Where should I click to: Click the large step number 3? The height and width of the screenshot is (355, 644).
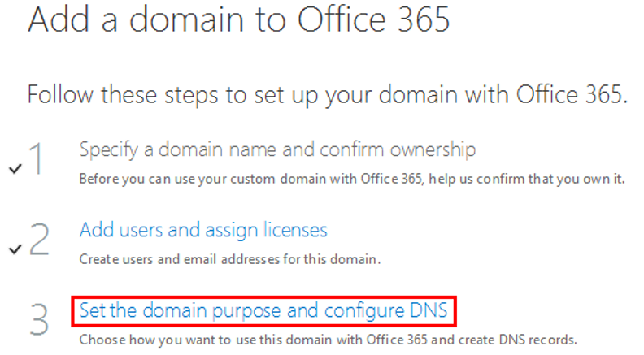[39, 319]
